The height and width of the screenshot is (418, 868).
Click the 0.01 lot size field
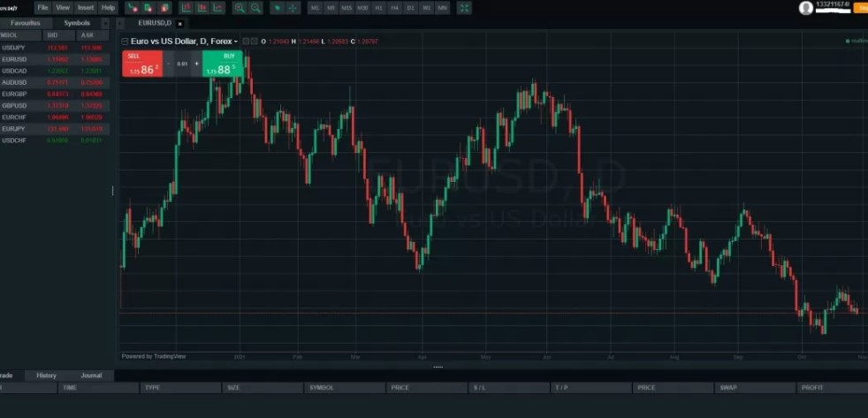[183, 64]
